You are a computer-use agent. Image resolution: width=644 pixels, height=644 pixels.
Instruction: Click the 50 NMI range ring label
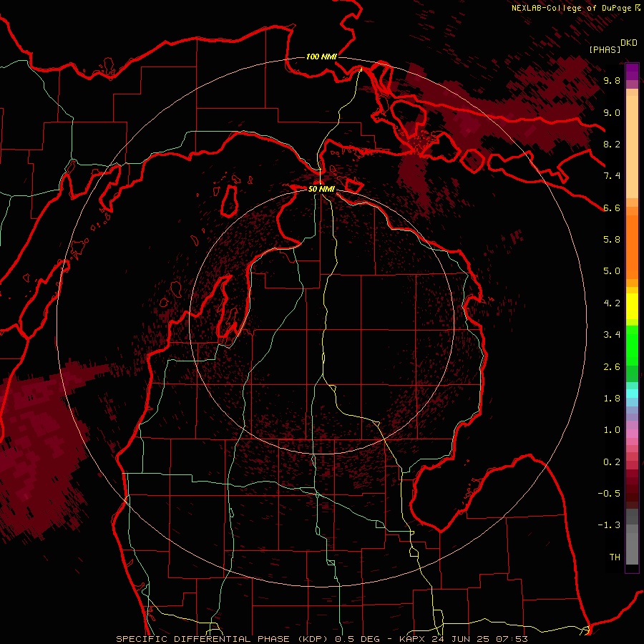321,189
